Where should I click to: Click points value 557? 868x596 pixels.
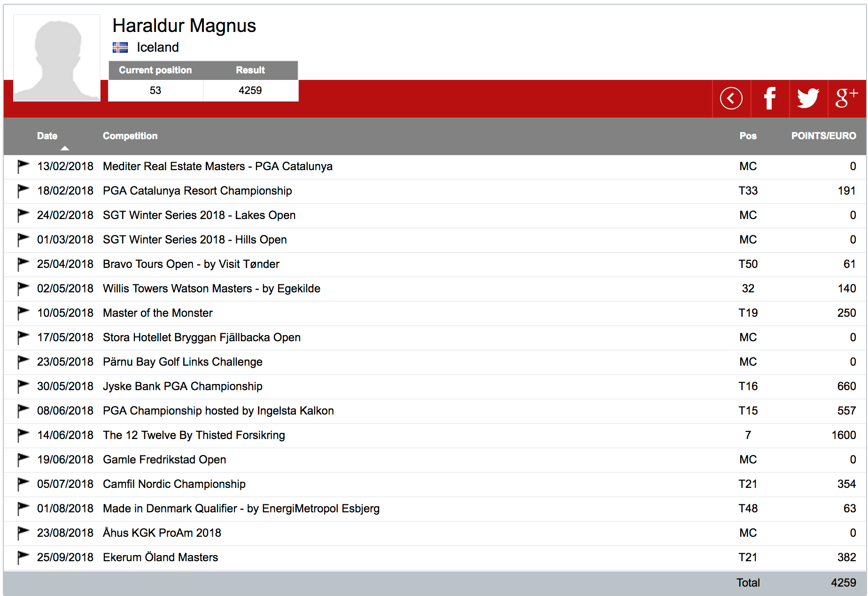[846, 411]
